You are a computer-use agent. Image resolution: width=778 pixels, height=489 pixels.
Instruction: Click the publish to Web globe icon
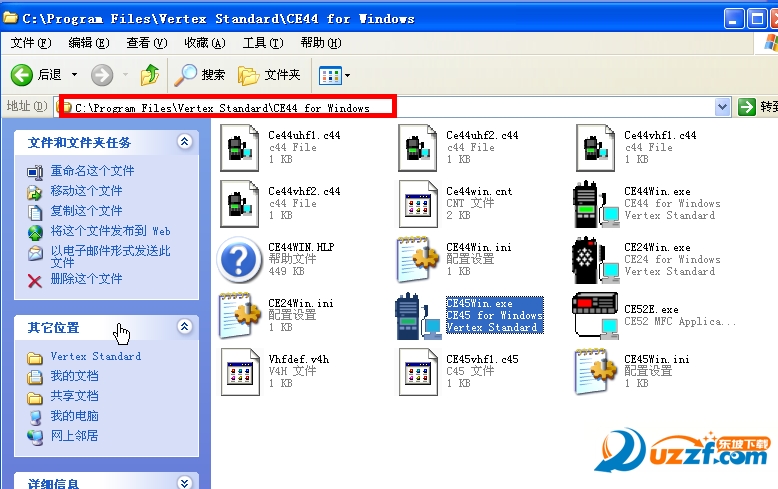pyautogui.click(x=35, y=232)
